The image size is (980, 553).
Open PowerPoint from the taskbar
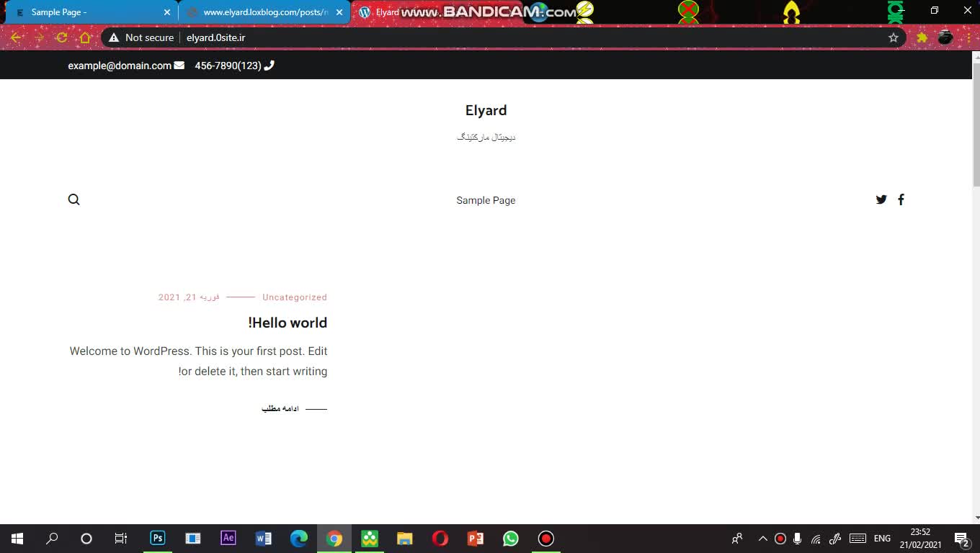click(x=475, y=539)
